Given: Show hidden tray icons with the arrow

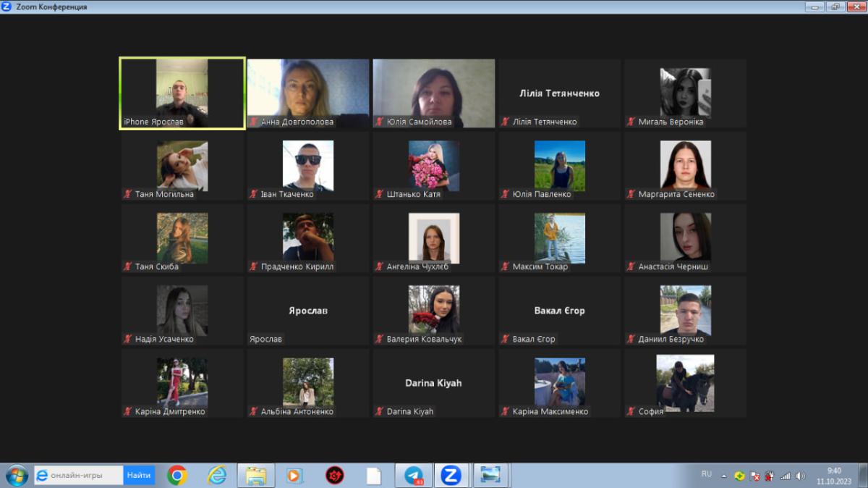Looking at the screenshot, I should pyautogui.click(x=724, y=476).
